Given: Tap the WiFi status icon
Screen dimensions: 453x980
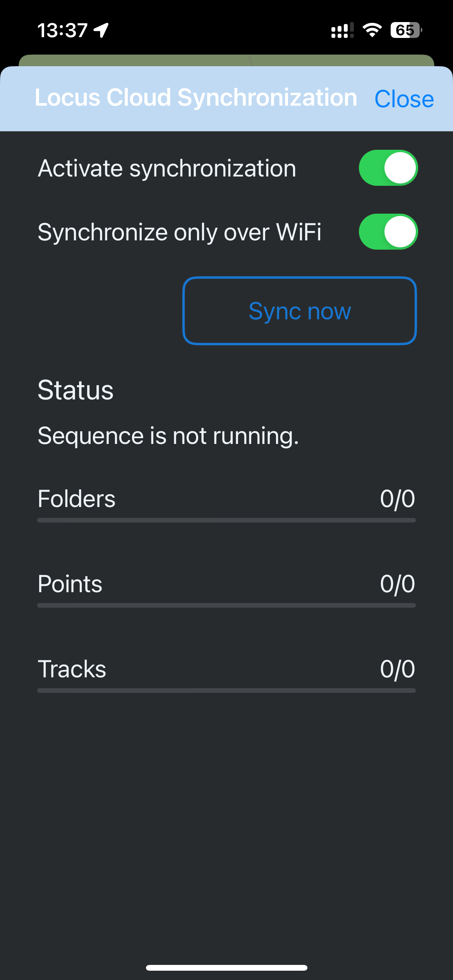Looking at the screenshot, I should [x=372, y=30].
